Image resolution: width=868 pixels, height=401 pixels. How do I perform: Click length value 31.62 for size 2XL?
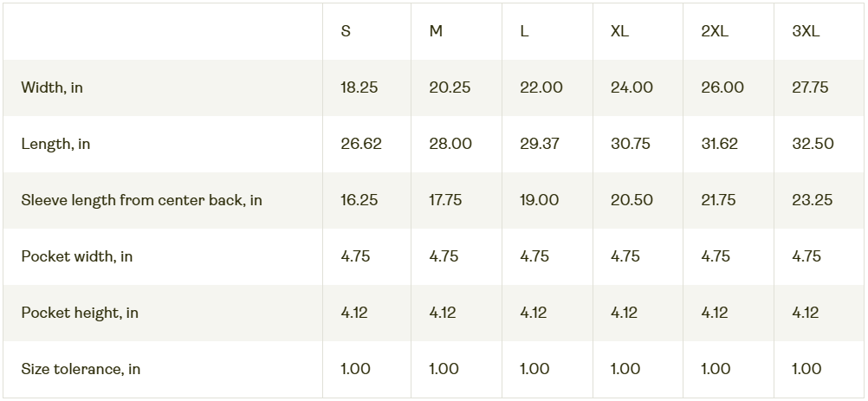(719, 144)
